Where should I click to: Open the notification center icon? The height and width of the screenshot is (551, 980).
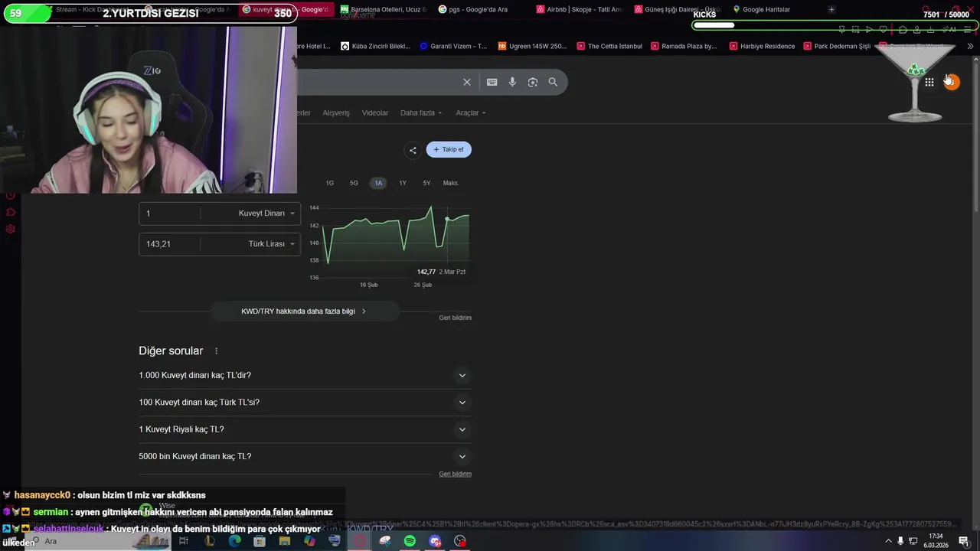(964, 541)
